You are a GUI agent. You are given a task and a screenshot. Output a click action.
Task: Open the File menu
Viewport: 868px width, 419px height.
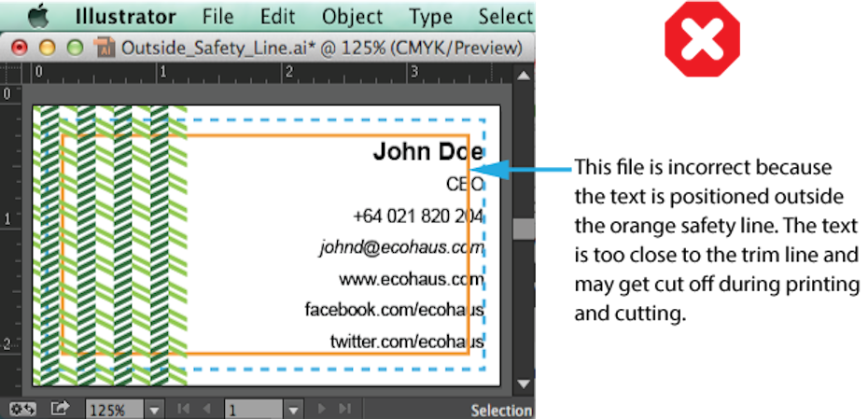click(x=217, y=17)
